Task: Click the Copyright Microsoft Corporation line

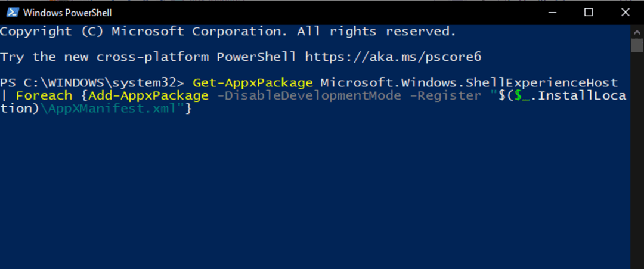Action: click(228, 32)
